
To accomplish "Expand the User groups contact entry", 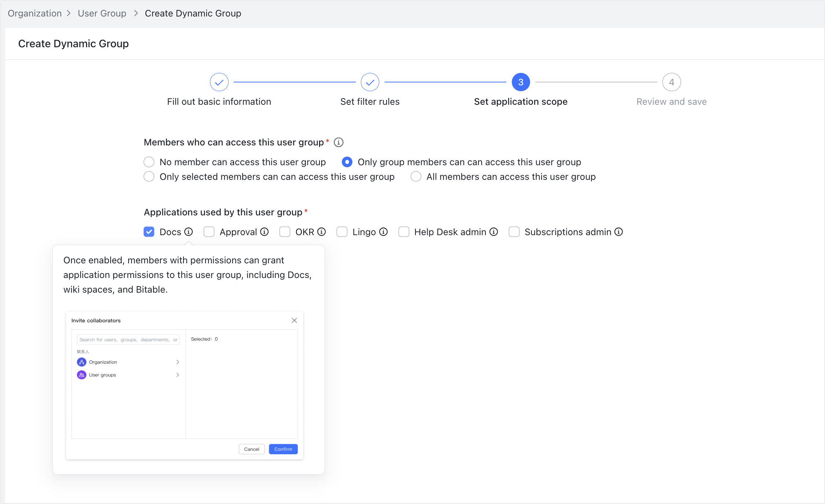I will click(x=178, y=375).
